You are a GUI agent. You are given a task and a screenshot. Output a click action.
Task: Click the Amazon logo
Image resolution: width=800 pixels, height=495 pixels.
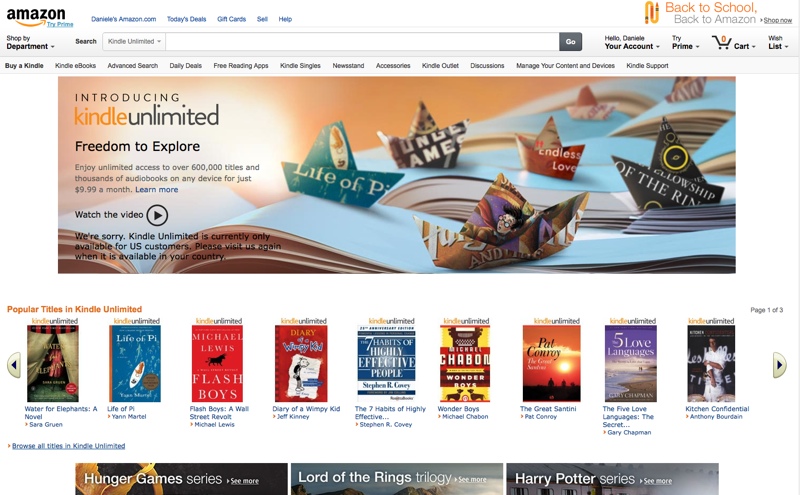(36, 17)
